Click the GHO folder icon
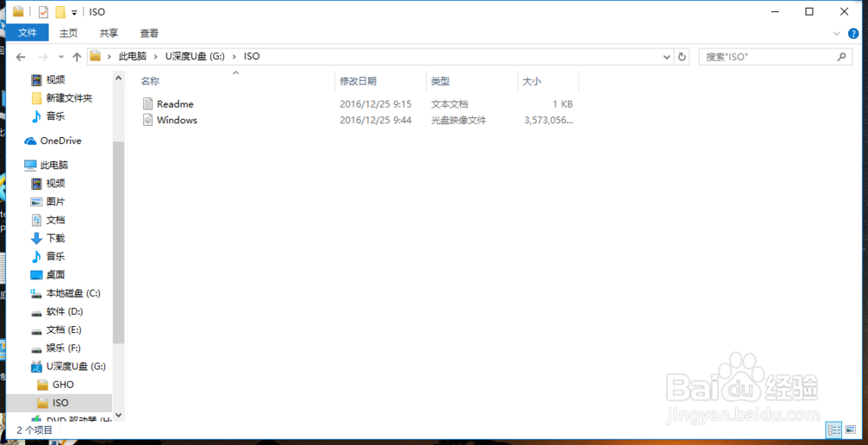 tap(43, 384)
